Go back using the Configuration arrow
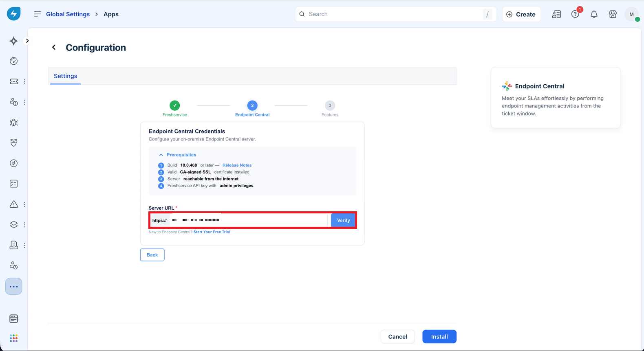 54,47
